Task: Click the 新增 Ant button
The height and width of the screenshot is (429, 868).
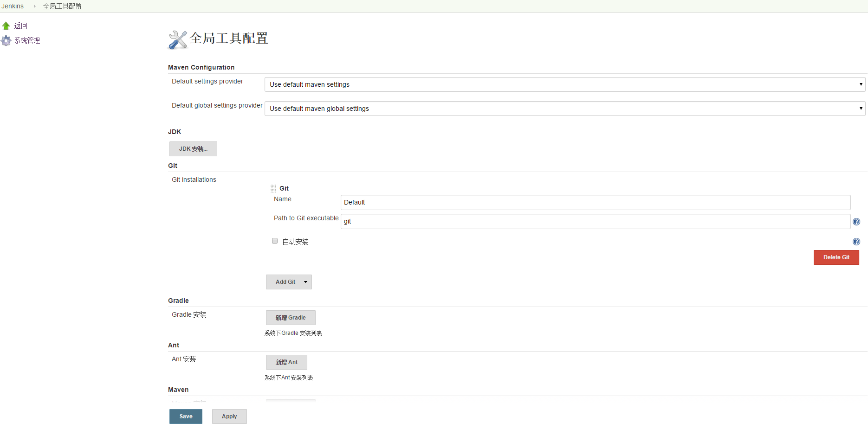Action: (286, 362)
